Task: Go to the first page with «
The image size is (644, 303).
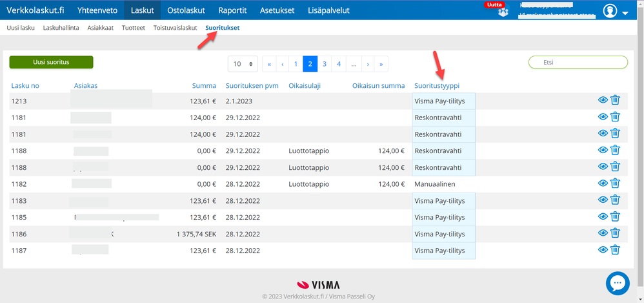Action: 269,64
